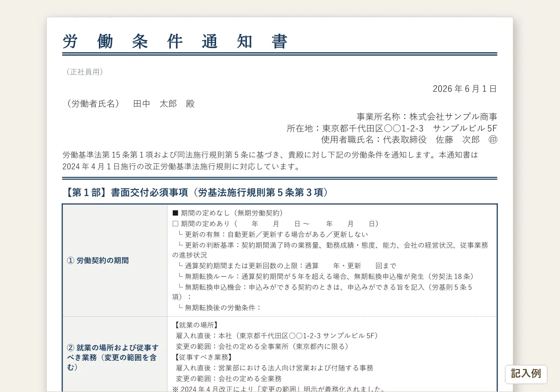Image resolution: width=560 pixels, height=392 pixels.
Task: Check the 期間の定めなし（無期労働契約） box
Action: pos(175,213)
